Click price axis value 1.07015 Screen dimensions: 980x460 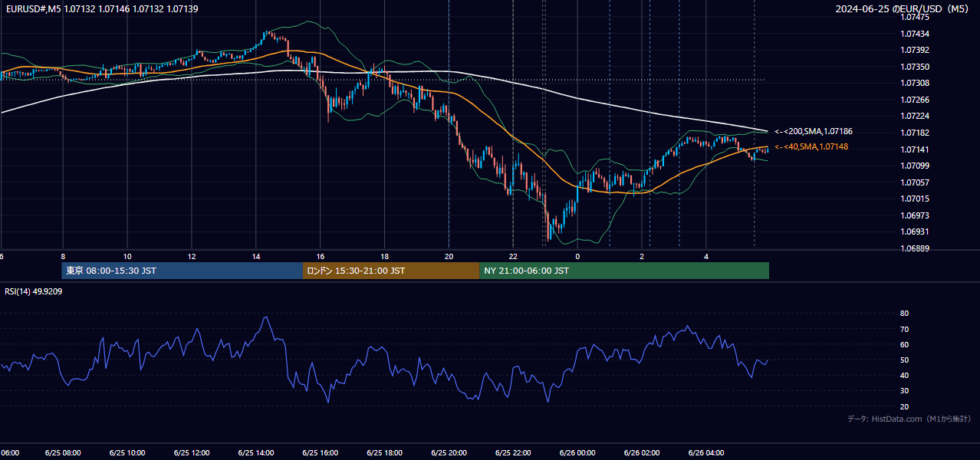coord(916,199)
